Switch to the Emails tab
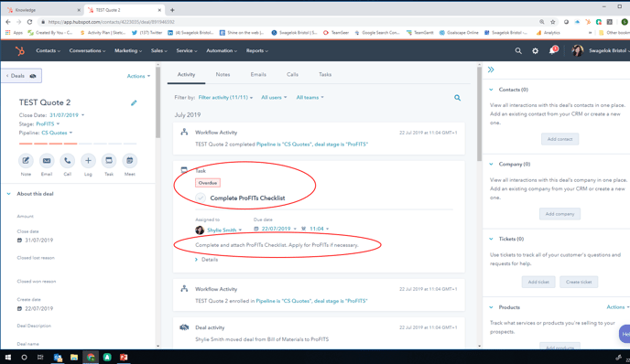Viewport: 630px width, 364px height. pyautogui.click(x=258, y=75)
